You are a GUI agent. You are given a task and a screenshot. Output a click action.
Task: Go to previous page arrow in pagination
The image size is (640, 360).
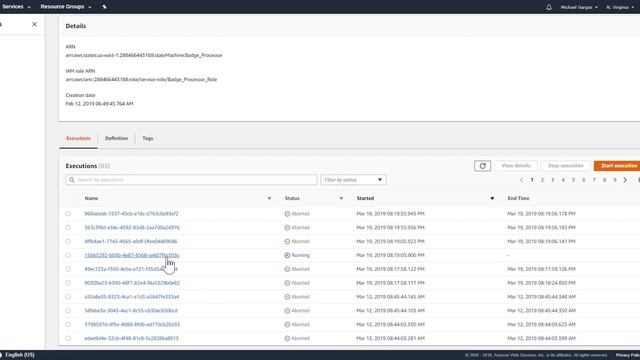tap(521, 180)
